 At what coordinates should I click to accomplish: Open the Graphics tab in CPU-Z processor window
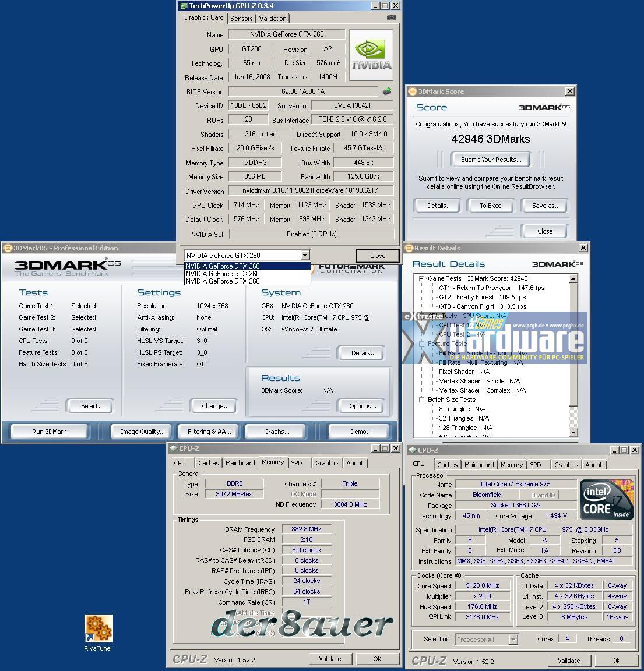(x=566, y=465)
